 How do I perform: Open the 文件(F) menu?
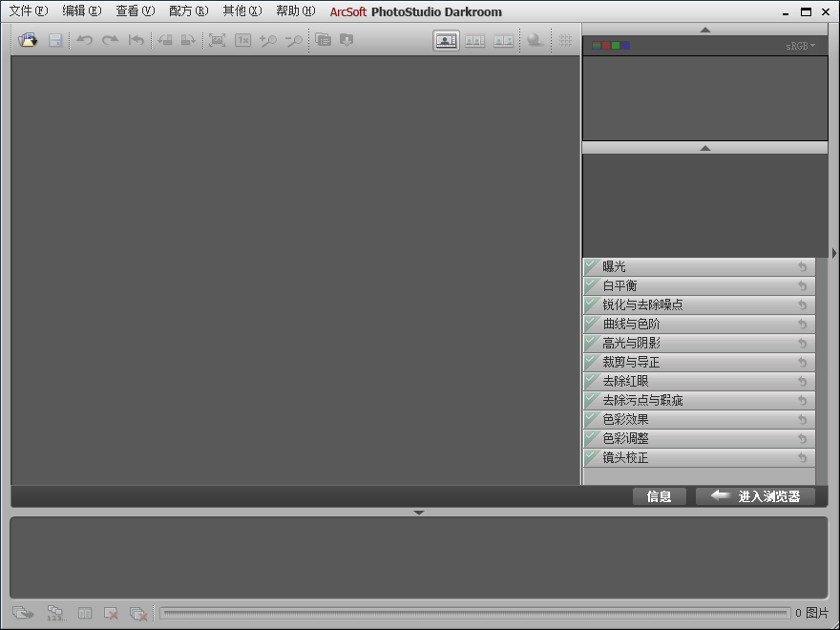click(29, 11)
